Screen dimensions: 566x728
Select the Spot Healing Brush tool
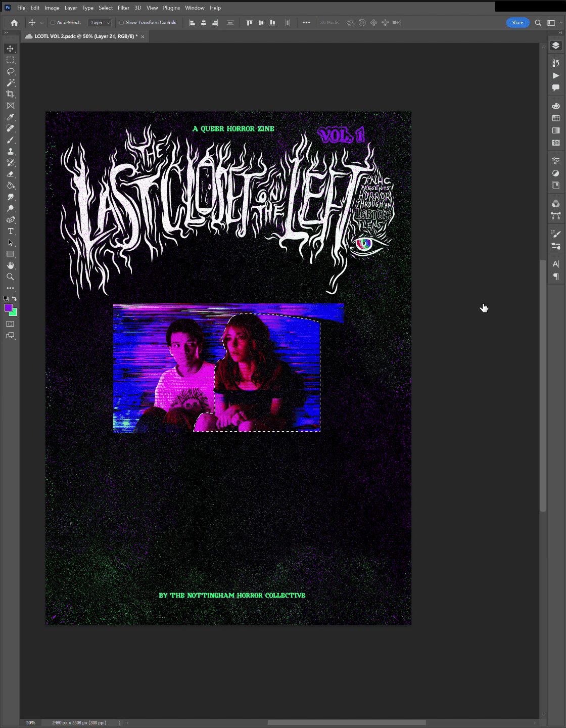10,128
